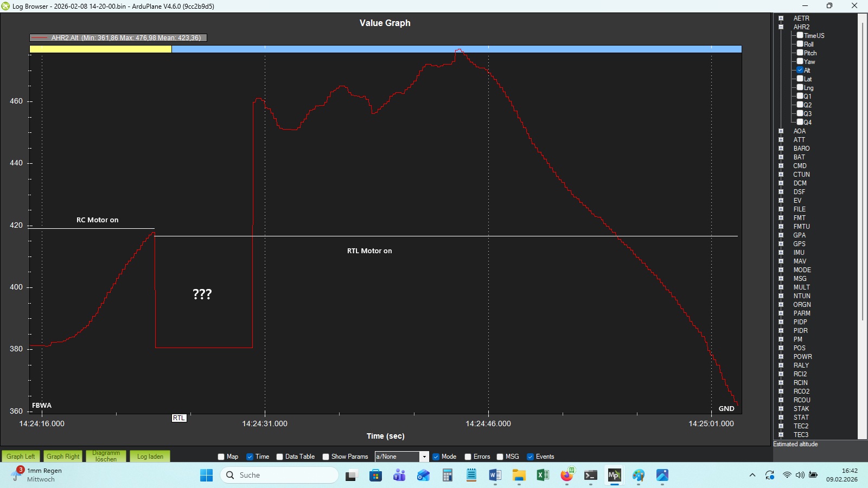
Task: Collapse the AHR2 tree node
Action: click(x=781, y=27)
